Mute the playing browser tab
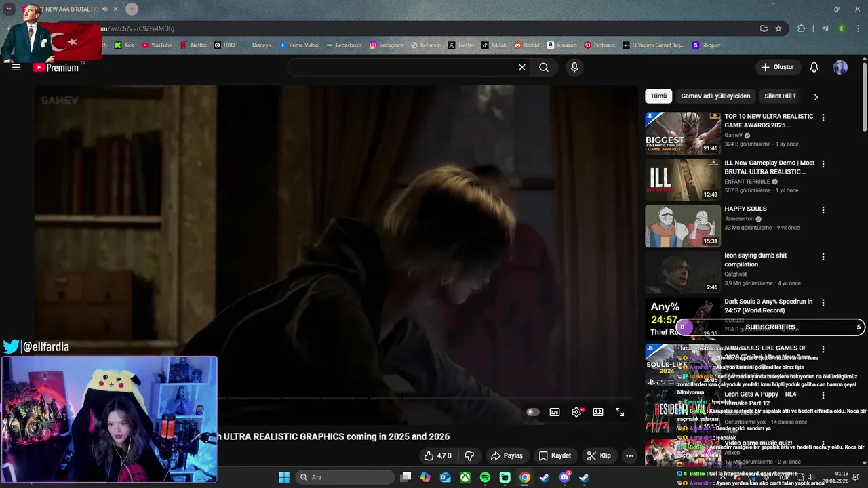868x488 pixels. click(104, 9)
